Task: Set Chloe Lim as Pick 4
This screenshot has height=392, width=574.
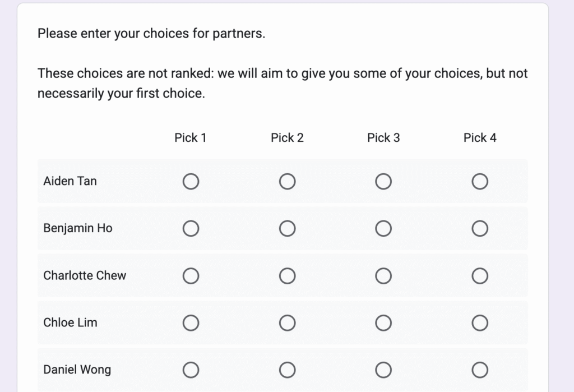Action: point(480,323)
